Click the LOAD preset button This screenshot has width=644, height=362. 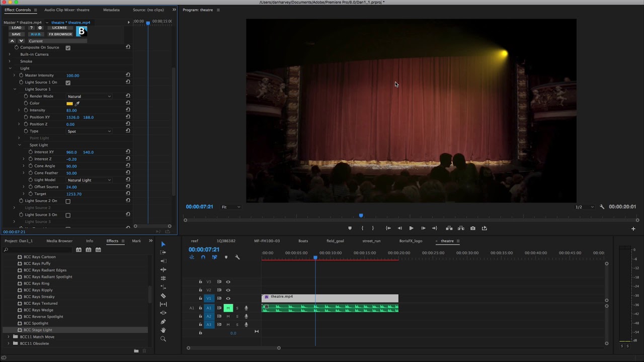pyautogui.click(x=17, y=28)
